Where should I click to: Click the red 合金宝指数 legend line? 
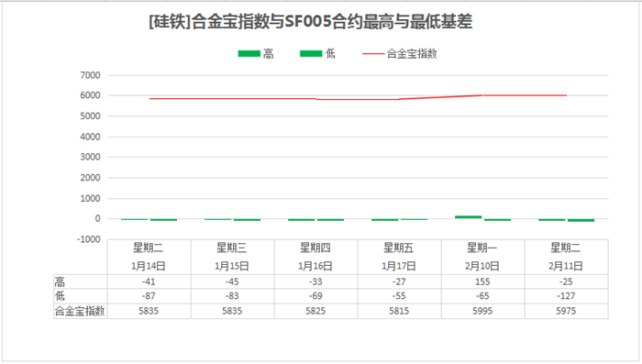373,54
